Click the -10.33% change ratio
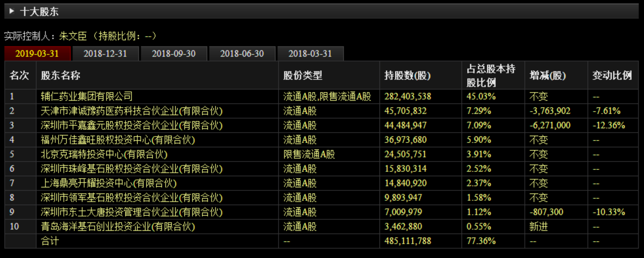Screen dimensions: 644x258 609,212
